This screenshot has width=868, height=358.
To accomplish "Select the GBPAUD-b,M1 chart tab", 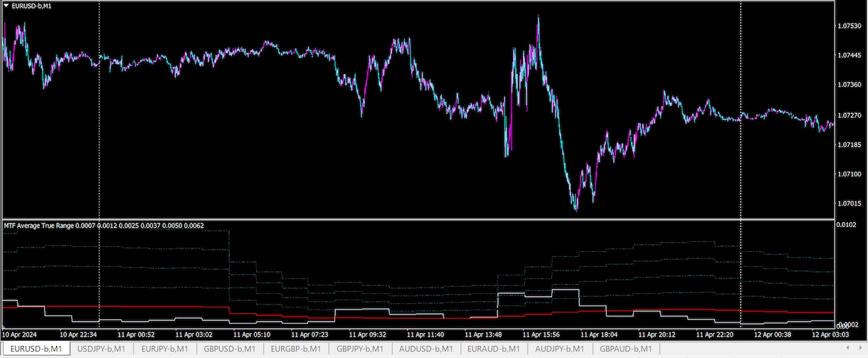I will click(x=626, y=349).
